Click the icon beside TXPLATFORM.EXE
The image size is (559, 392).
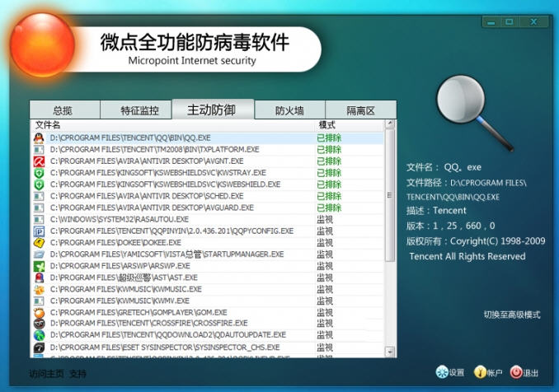pos(39,150)
